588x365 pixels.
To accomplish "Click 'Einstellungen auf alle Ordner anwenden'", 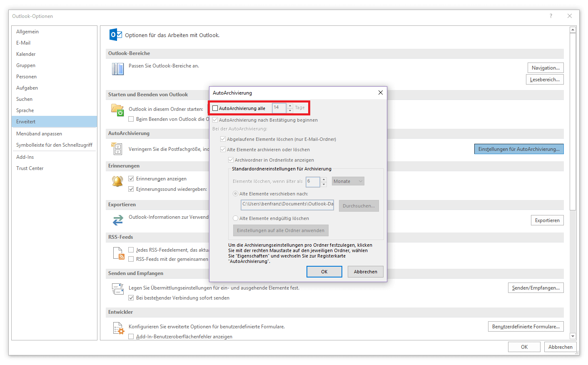I will 281,230.
